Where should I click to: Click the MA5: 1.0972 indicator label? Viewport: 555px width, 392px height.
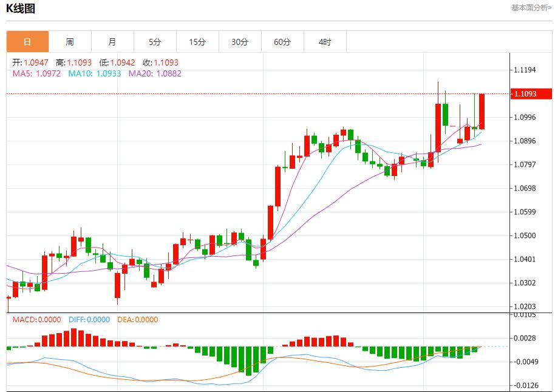(x=36, y=73)
